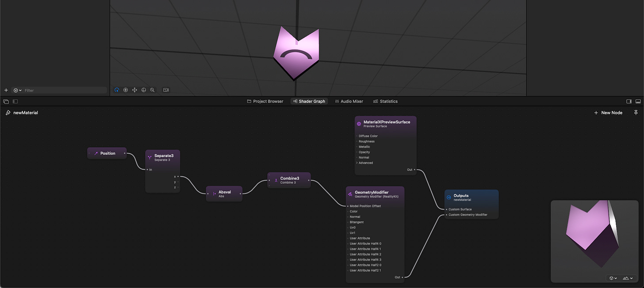Click the pink fox model in viewport
This screenshot has width=644, height=288.
coord(296,53)
